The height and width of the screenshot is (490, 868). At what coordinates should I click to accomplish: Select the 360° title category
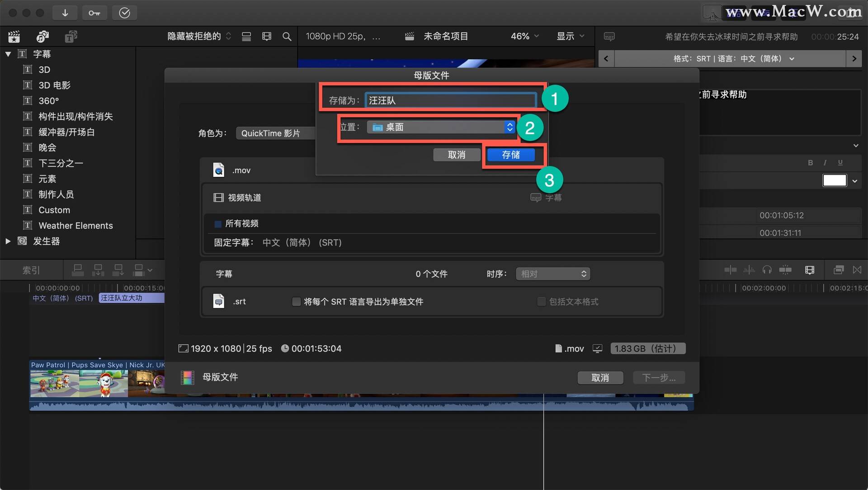tap(48, 101)
